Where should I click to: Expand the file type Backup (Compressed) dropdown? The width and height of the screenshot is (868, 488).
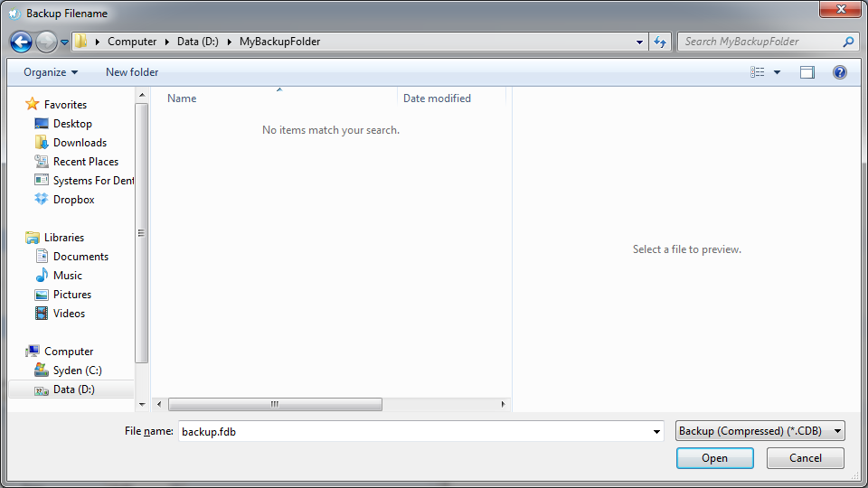point(759,431)
